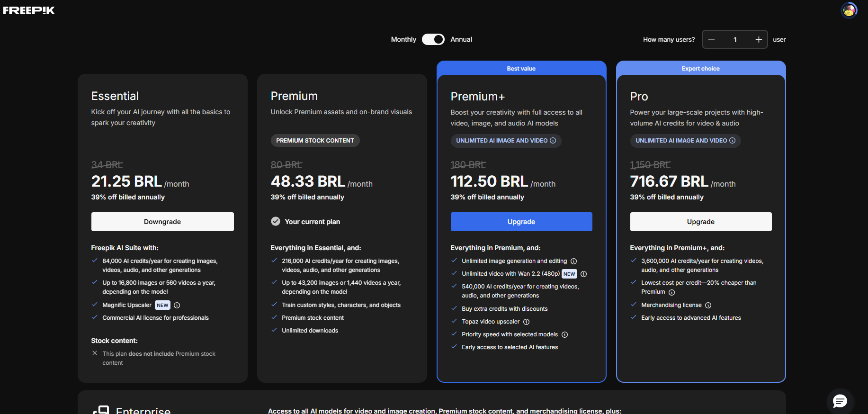Screen dimensions: 868x414
Task: Select the Annual billing label
Action: point(461,39)
